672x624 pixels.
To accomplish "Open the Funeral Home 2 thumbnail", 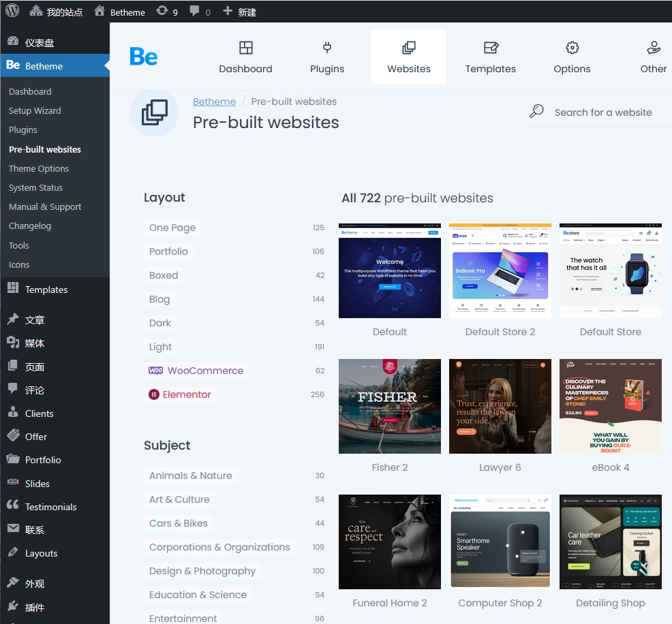I will click(390, 542).
